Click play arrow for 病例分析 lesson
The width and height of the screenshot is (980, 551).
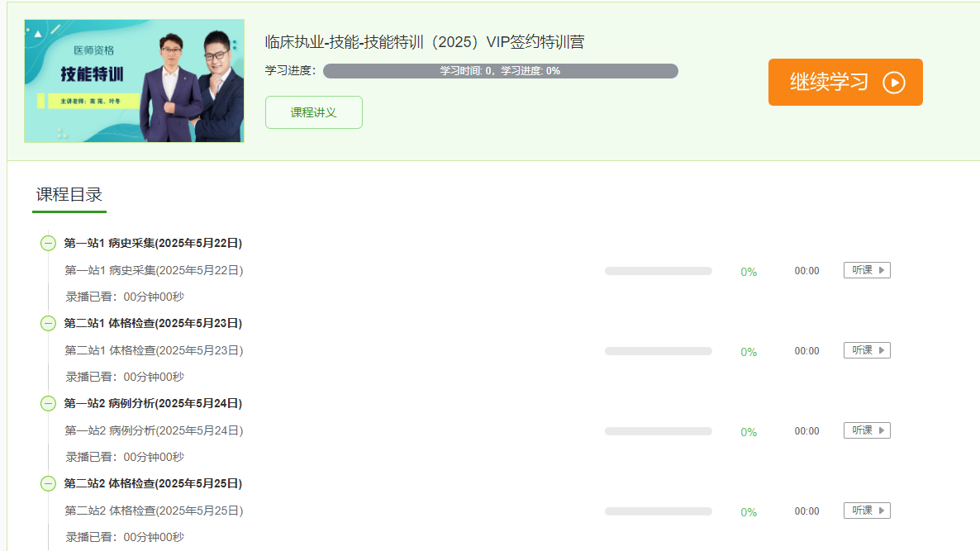coord(882,430)
